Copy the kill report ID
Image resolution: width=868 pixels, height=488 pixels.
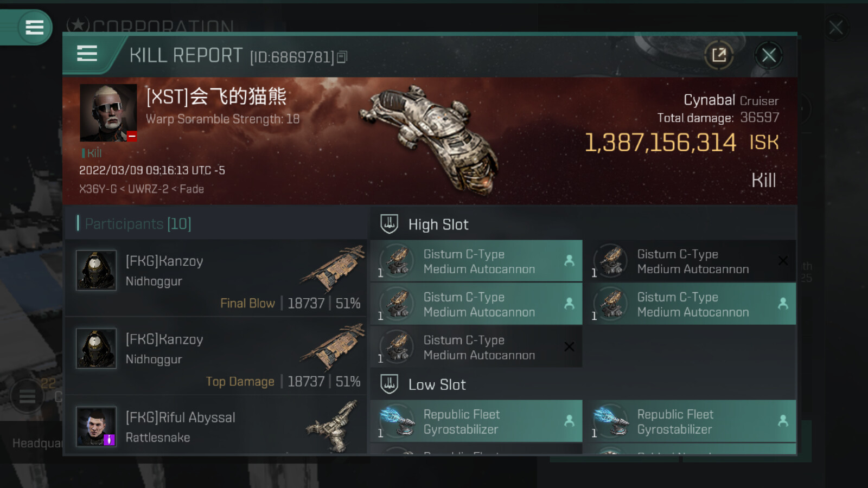[342, 57]
